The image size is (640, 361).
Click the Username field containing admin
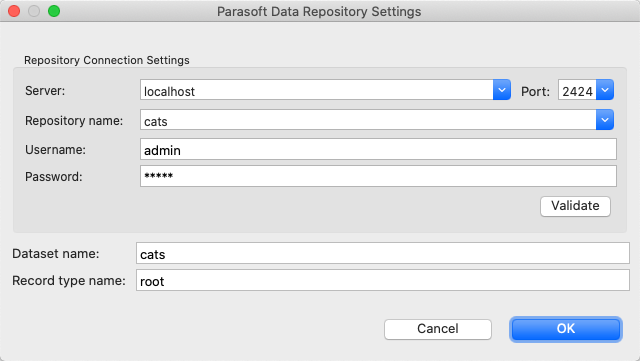(x=378, y=149)
